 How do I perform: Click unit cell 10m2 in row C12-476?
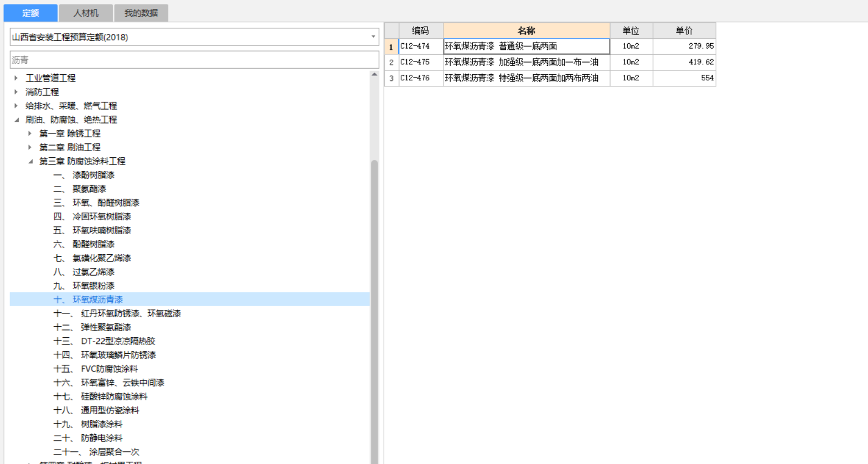631,79
